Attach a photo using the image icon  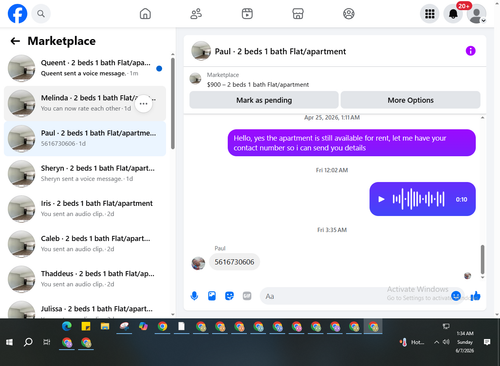pyautogui.click(x=212, y=296)
